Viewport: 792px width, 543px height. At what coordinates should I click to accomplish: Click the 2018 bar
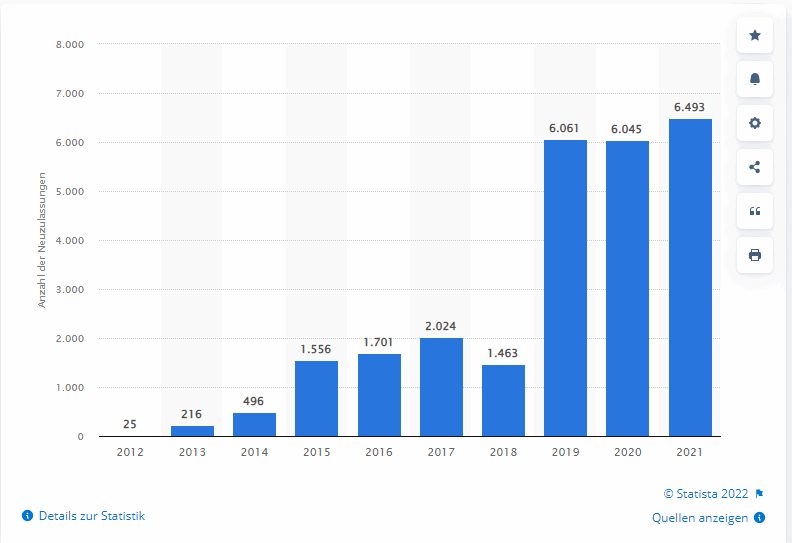click(503, 401)
